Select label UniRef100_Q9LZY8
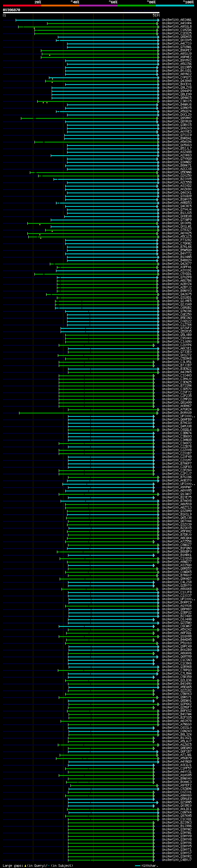 (x=177, y=88)
